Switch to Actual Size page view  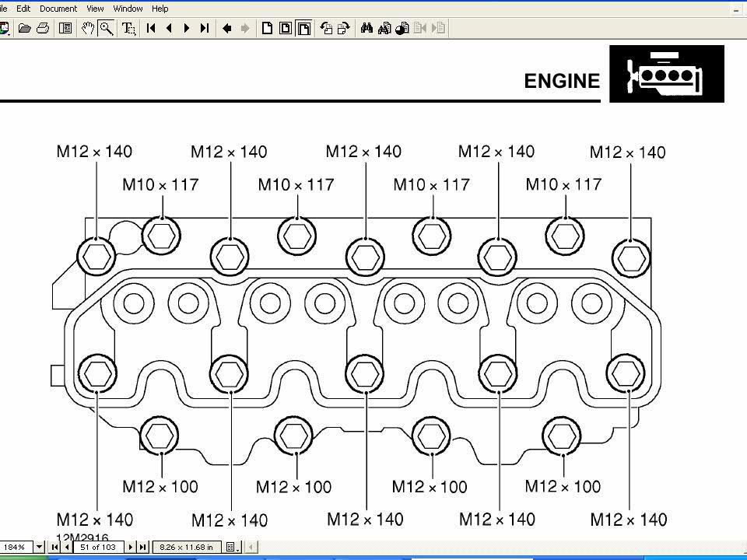[x=267, y=29]
